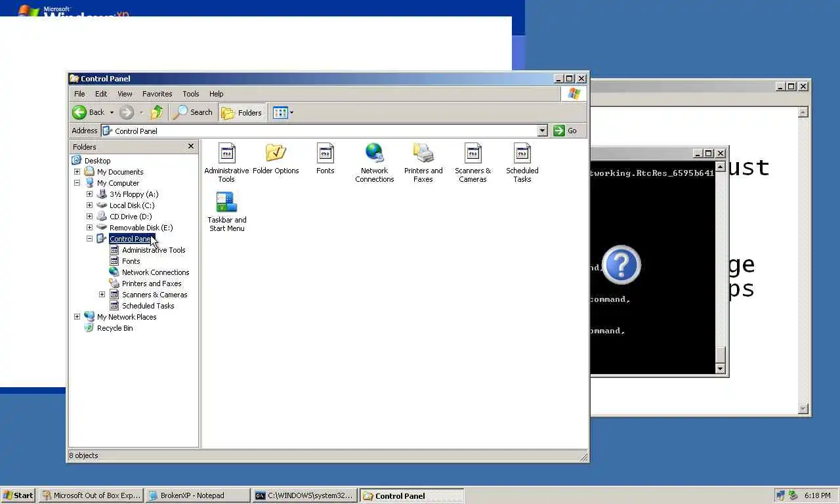Image resolution: width=840 pixels, height=504 pixels.
Task: Select Local Disk (C:) in the tree
Action: [132, 205]
